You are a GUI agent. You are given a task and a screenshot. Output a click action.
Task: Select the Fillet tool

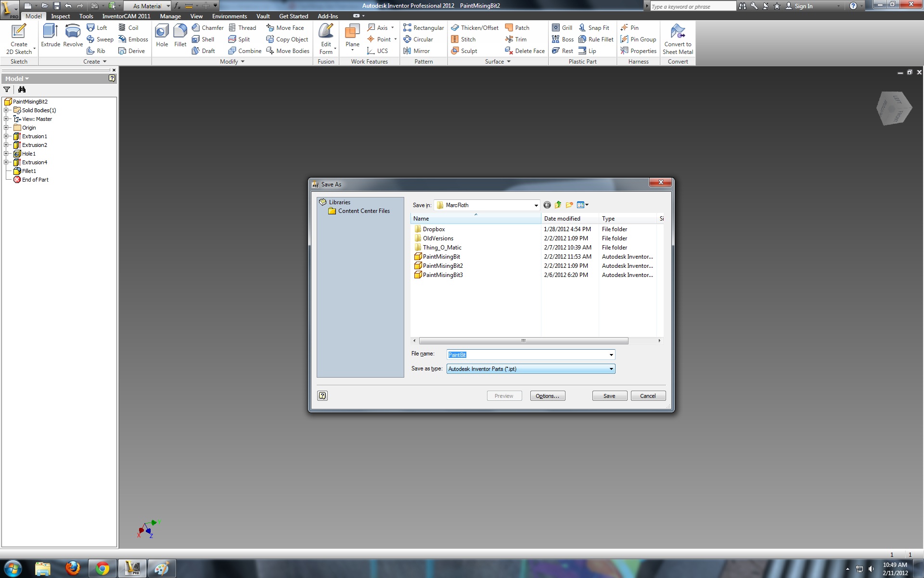(180, 36)
